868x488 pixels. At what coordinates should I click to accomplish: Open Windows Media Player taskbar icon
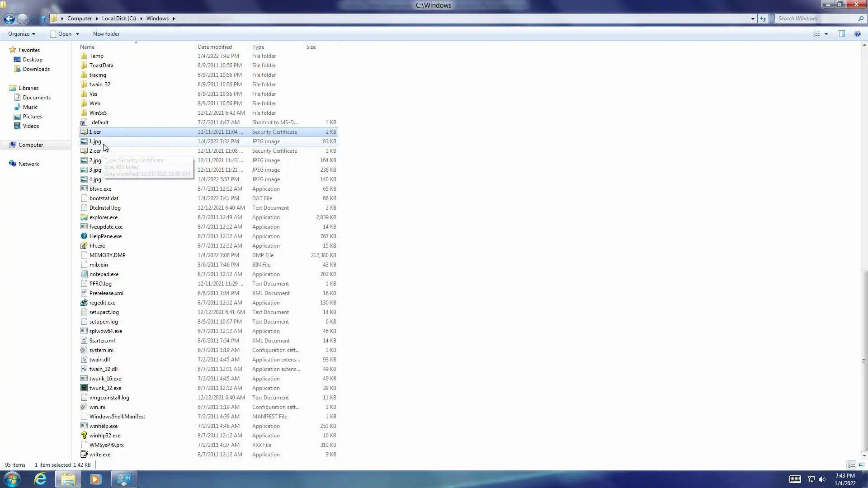point(95,479)
